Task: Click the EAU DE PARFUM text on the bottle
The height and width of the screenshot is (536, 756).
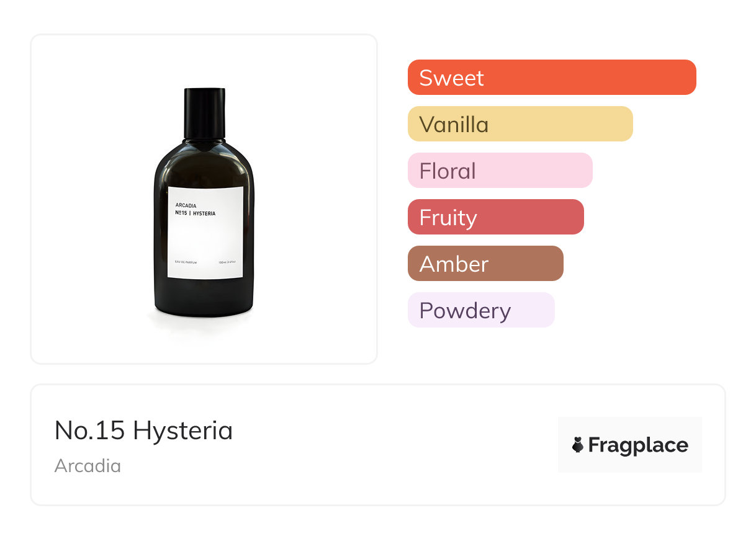Action: (186, 263)
